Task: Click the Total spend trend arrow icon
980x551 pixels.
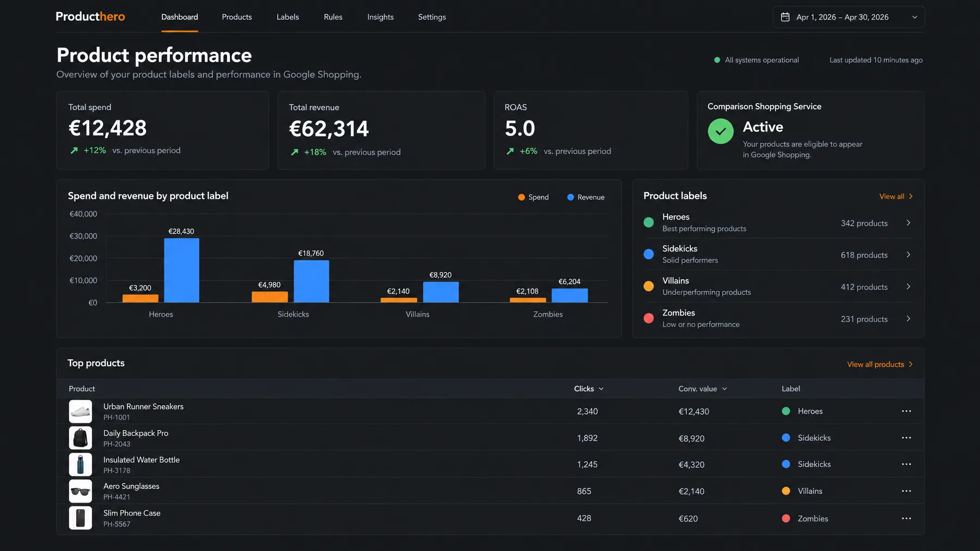Action: pos(74,150)
